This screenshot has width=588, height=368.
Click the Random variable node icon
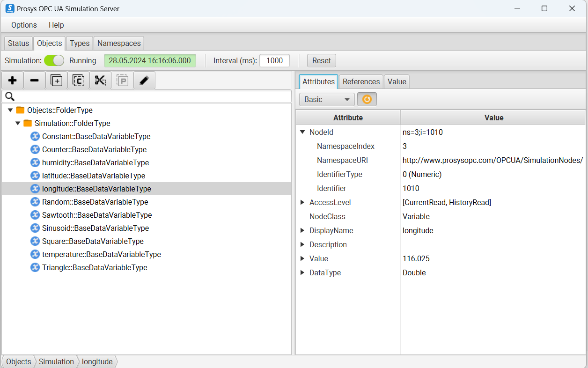(35, 202)
